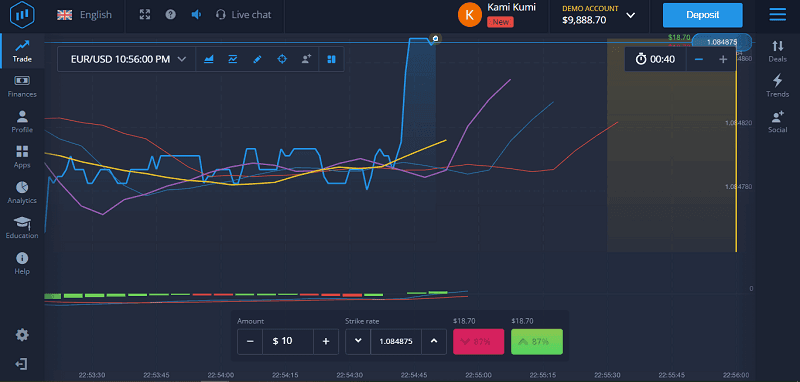Open the Profile section

tap(22, 122)
